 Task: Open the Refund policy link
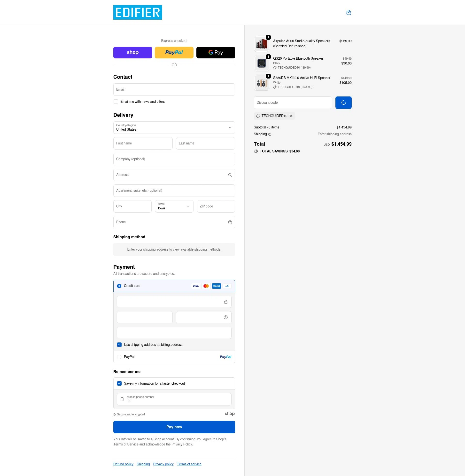coord(123,464)
